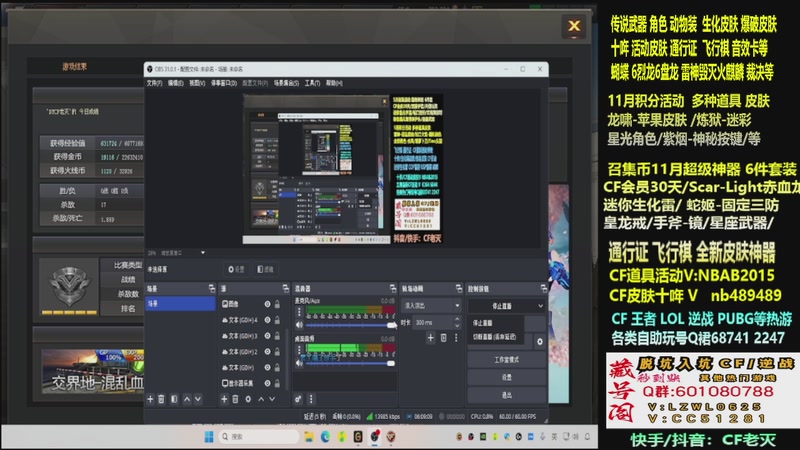800x450 pixels.
Task: Move scene down with arrow icon
Action: [198, 399]
